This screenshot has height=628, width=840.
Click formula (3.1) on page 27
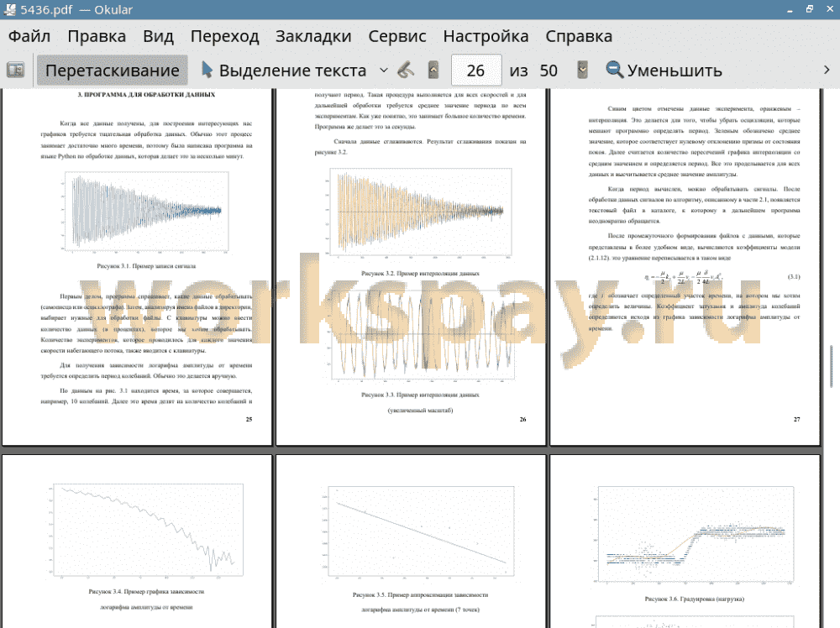tap(683, 277)
